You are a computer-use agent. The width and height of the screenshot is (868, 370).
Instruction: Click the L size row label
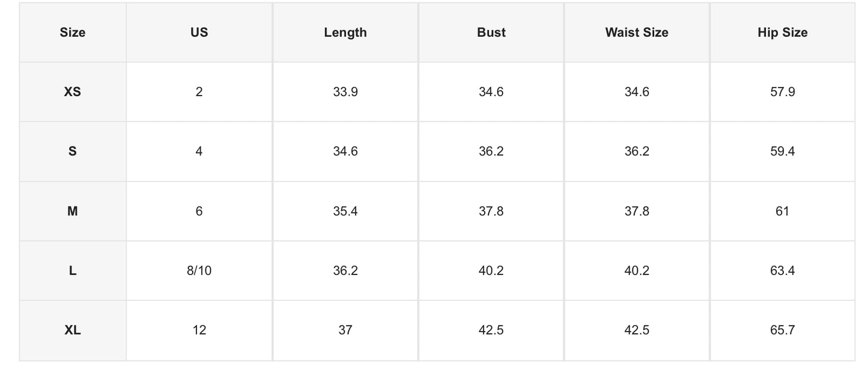73,270
